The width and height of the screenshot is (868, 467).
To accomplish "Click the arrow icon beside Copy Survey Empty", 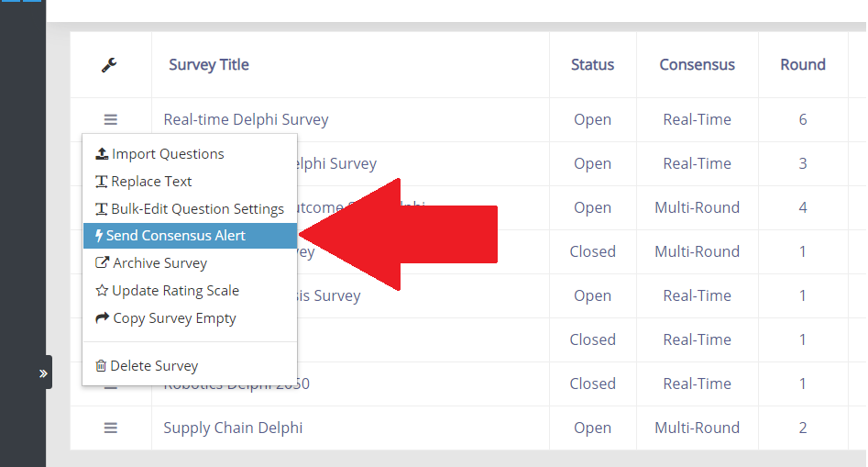I will (103, 318).
